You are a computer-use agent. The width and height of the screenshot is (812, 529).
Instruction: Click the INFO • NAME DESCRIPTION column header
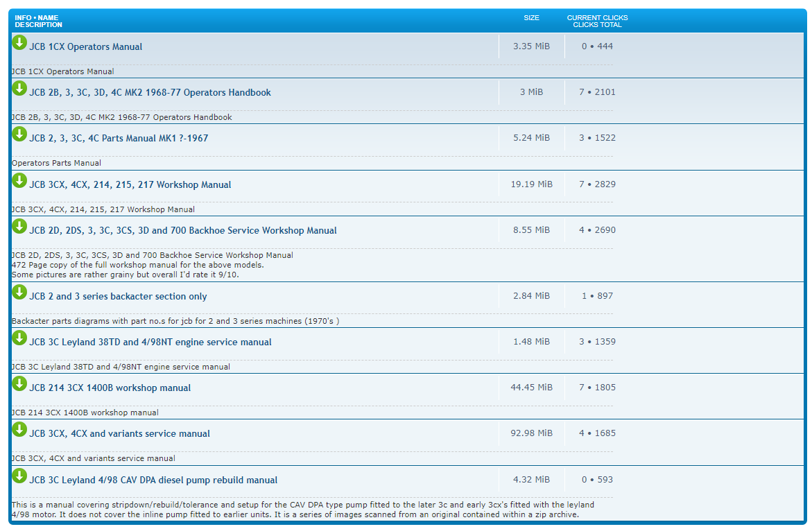[x=38, y=21]
